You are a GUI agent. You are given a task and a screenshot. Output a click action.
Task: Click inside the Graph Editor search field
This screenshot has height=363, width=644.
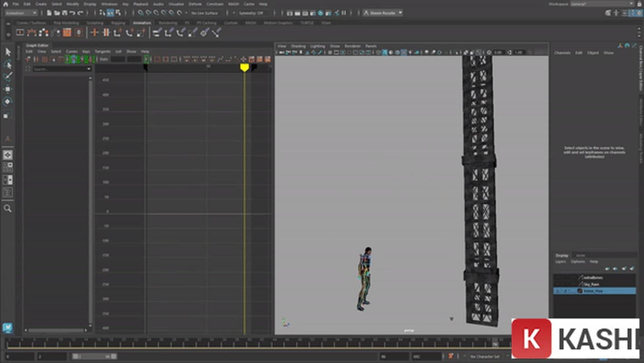coord(59,69)
